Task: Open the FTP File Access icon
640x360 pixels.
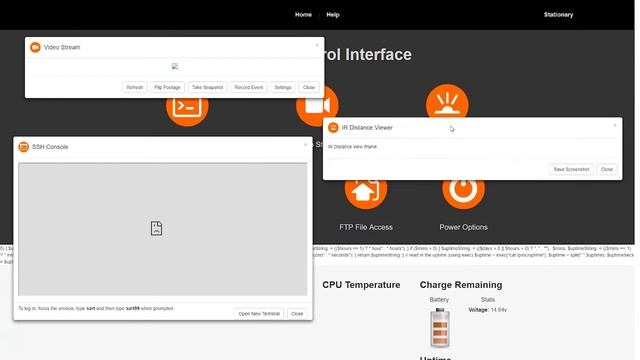Action: pos(366,194)
